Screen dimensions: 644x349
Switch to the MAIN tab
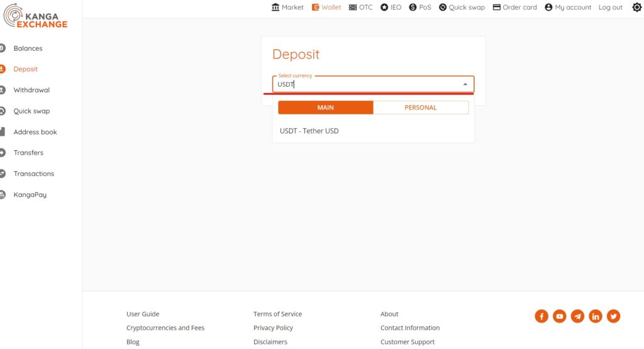tap(326, 108)
